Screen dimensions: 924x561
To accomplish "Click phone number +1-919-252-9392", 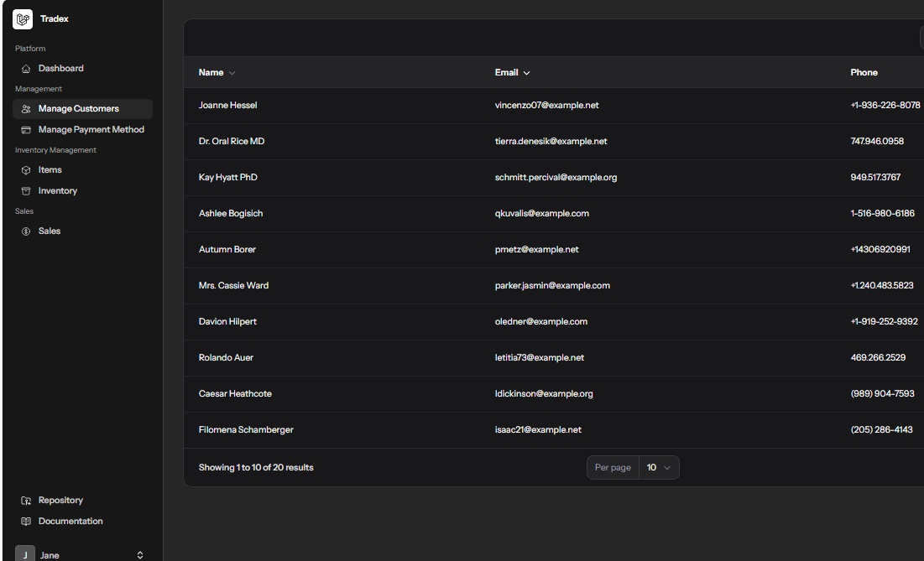I will [x=884, y=321].
